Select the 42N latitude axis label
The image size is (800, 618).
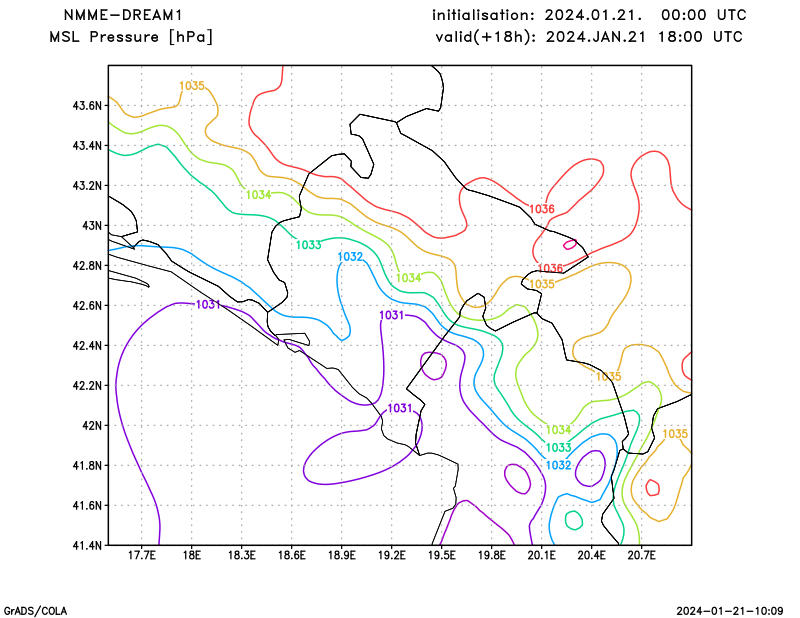(92, 425)
